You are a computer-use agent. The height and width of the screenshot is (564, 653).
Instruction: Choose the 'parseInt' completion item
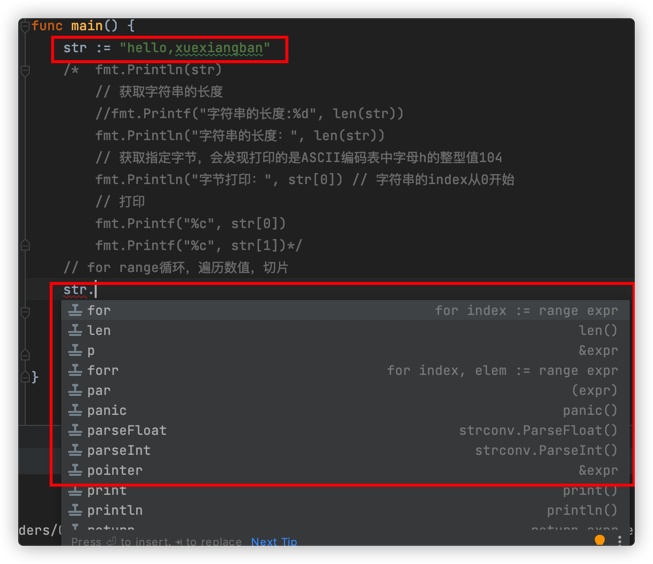point(345,450)
